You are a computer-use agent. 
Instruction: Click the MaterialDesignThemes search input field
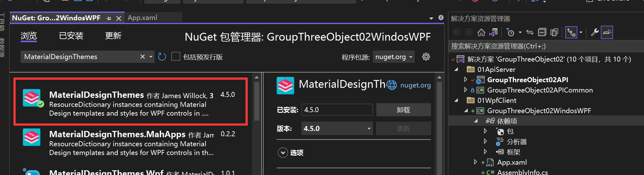click(80, 57)
